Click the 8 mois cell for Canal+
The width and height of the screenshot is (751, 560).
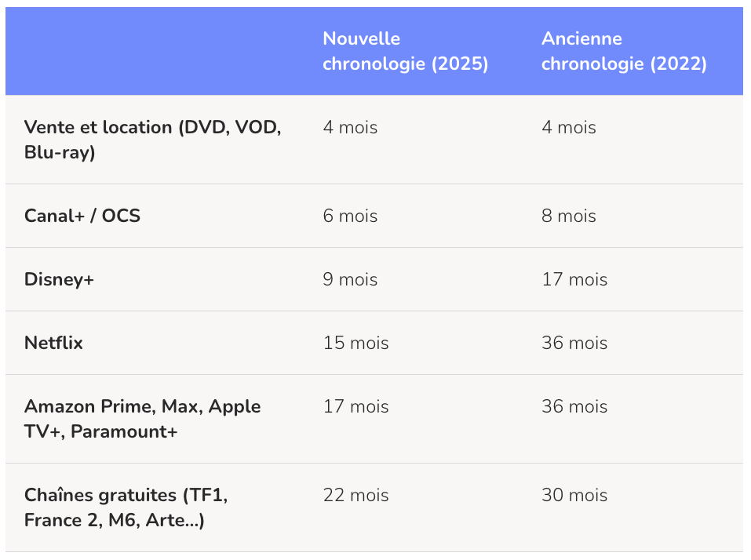point(569,216)
